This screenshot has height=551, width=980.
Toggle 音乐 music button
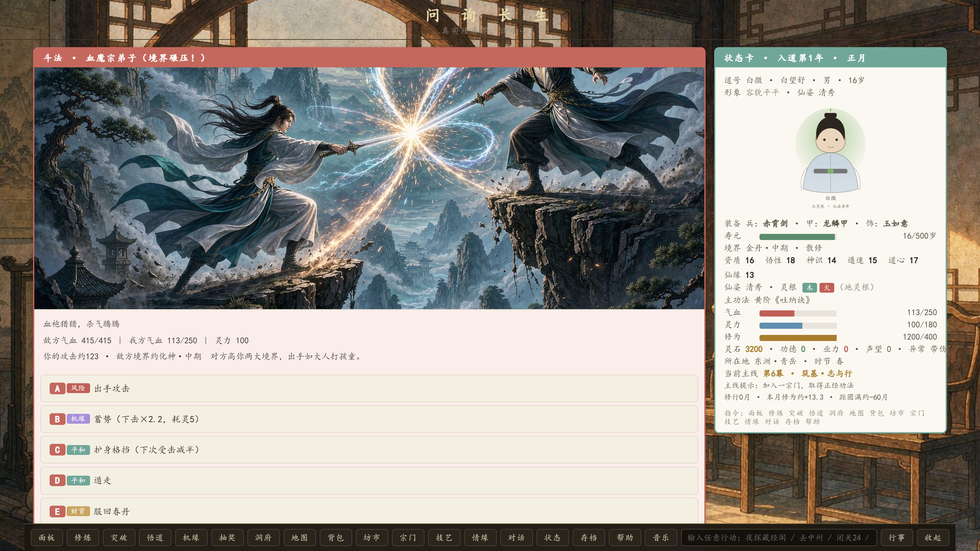[661, 537]
